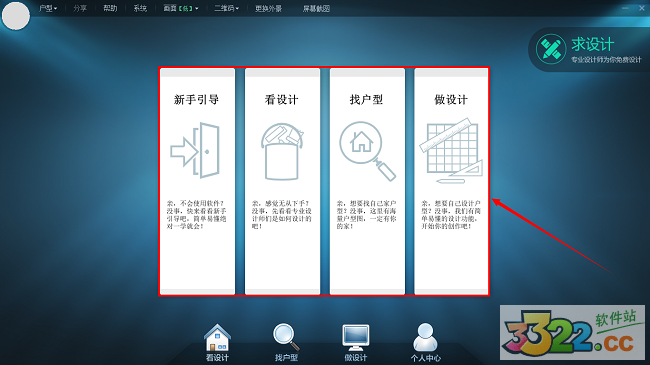Viewport: 650px width, 365px height.
Task: Open 个人中心 person icon in bottom dock
Action: click(x=425, y=337)
